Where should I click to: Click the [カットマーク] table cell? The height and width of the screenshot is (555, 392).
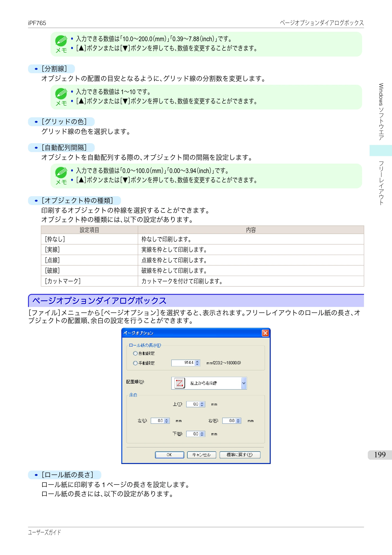tap(89, 281)
